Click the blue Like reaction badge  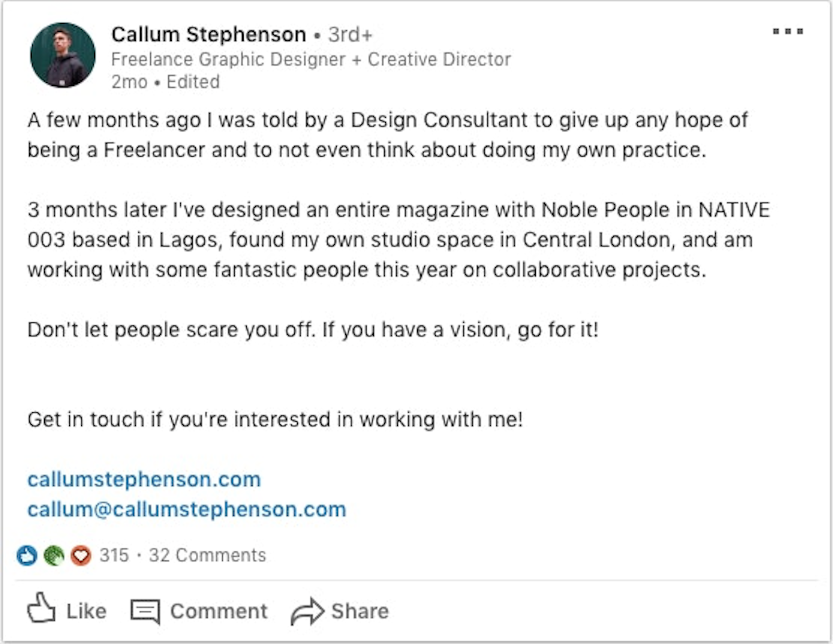click(27, 555)
